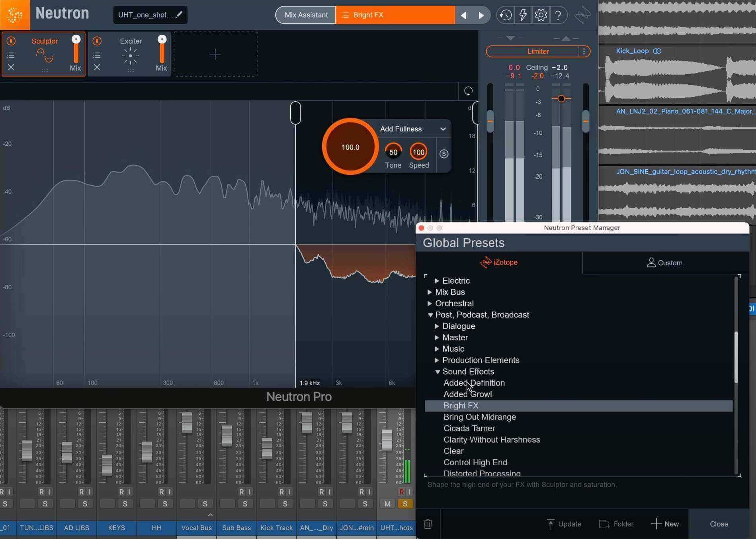Viewport: 756px width, 539px height.
Task: Open the Add Fullness mode dropdown
Action: [x=412, y=129]
